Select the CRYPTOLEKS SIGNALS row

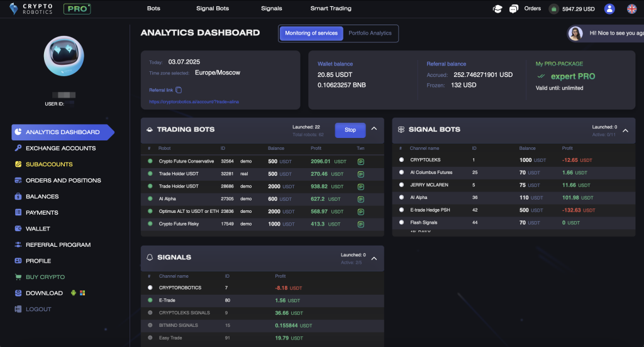(262, 313)
